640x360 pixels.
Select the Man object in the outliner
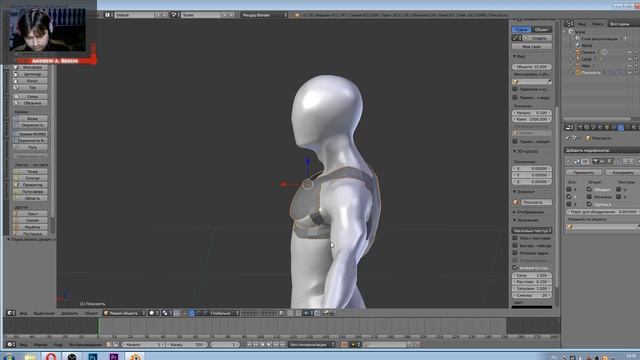pyautogui.click(x=586, y=66)
